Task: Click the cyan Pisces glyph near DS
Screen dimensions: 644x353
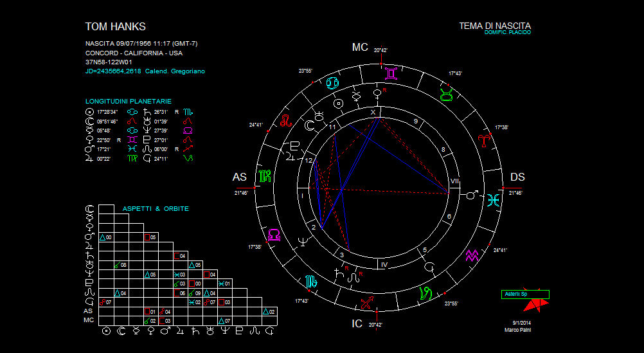Action: point(493,200)
